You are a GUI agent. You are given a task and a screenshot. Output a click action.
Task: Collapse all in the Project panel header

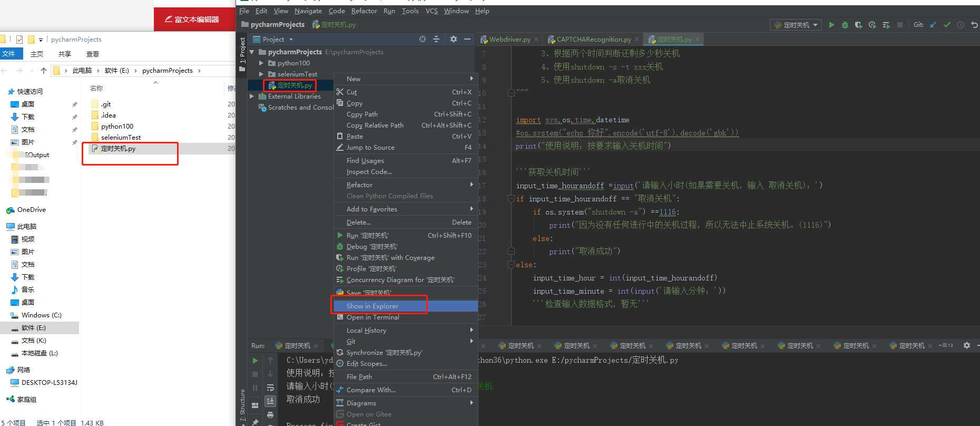click(x=436, y=39)
